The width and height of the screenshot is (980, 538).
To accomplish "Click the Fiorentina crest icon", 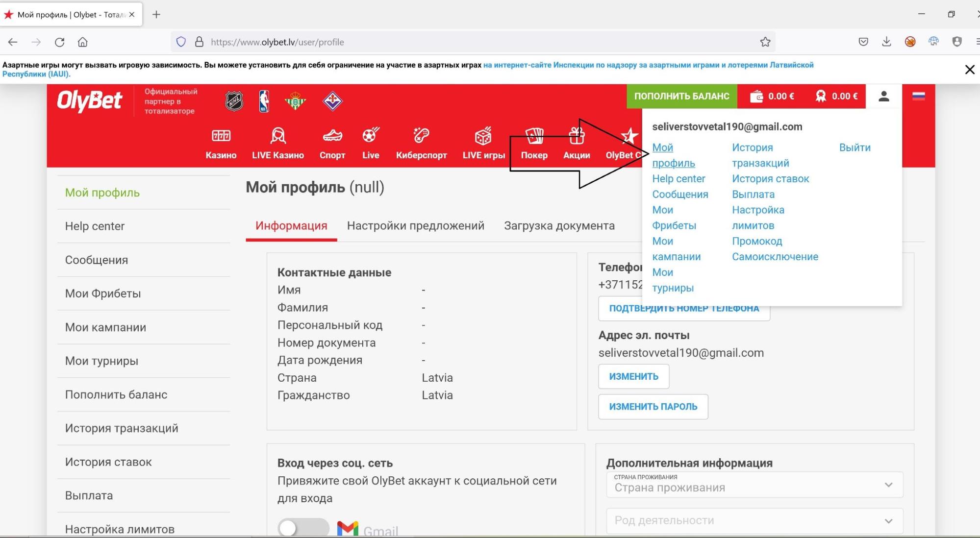I will point(332,101).
